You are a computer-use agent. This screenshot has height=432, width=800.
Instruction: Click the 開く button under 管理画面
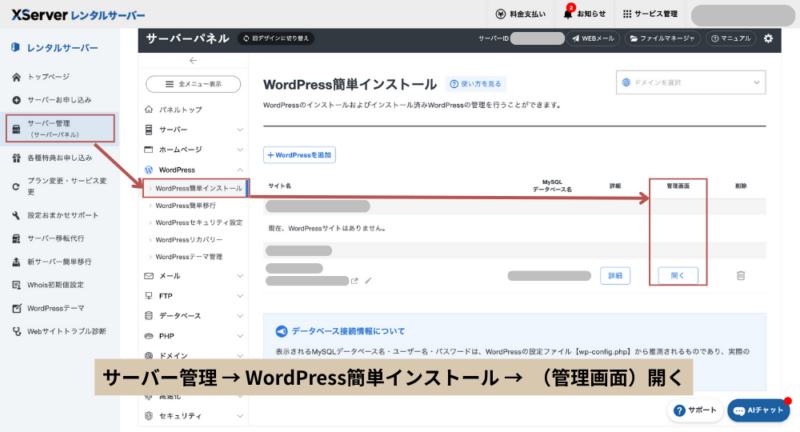(x=677, y=275)
